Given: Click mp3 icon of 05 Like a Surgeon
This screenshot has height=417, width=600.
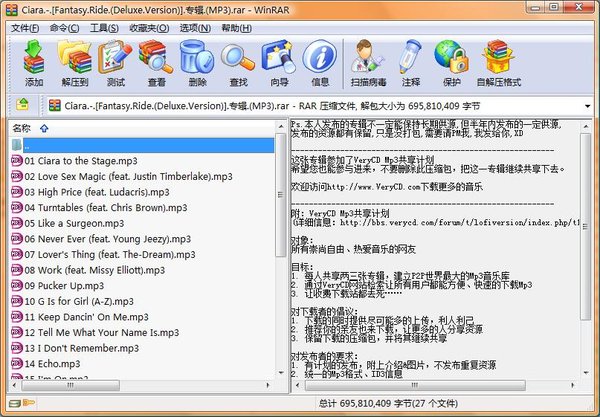Looking at the screenshot, I should [x=16, y=223].
